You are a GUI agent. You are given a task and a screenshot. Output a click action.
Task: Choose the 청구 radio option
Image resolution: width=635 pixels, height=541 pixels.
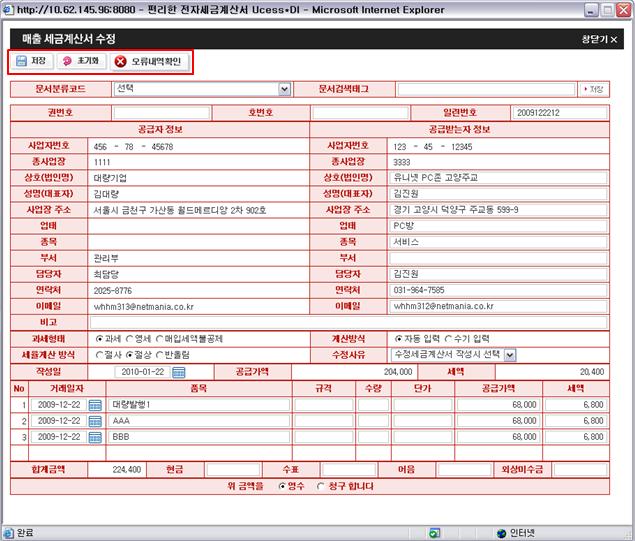tap(322, 486)
